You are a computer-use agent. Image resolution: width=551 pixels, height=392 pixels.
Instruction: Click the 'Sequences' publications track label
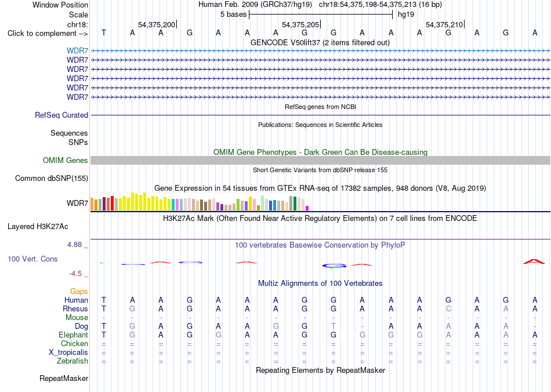pyautogui.click(x=69, y=133)
